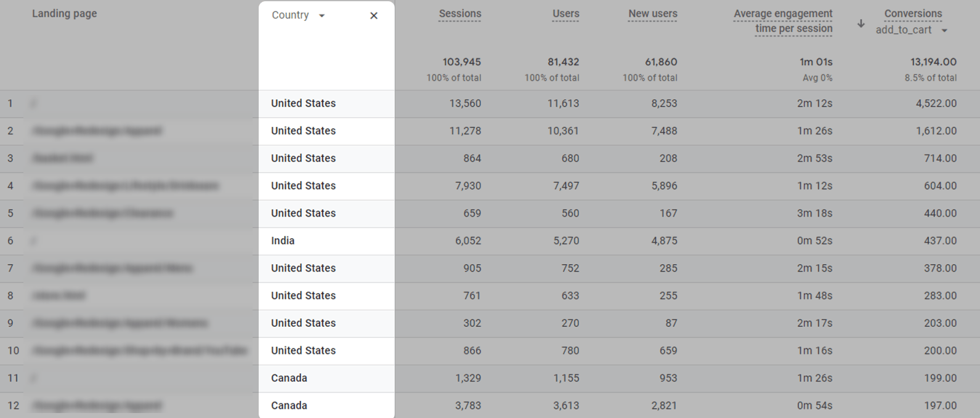Click the Conversions column header
This screenshot has width=980, height=418.
pos(913,13)
